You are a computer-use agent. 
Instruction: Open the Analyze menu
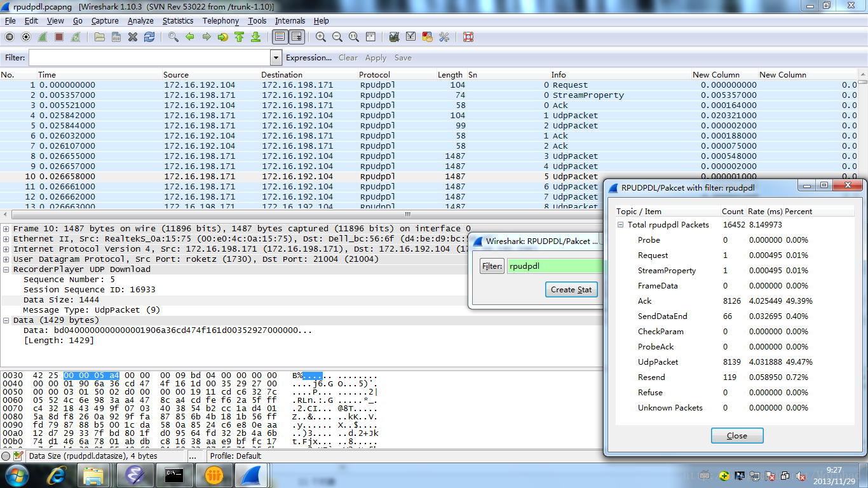(x=140, y=21)
